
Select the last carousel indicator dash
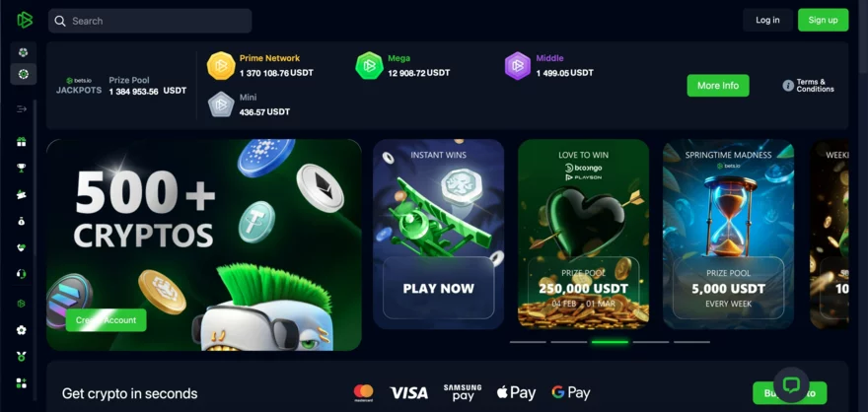point(691,342)
